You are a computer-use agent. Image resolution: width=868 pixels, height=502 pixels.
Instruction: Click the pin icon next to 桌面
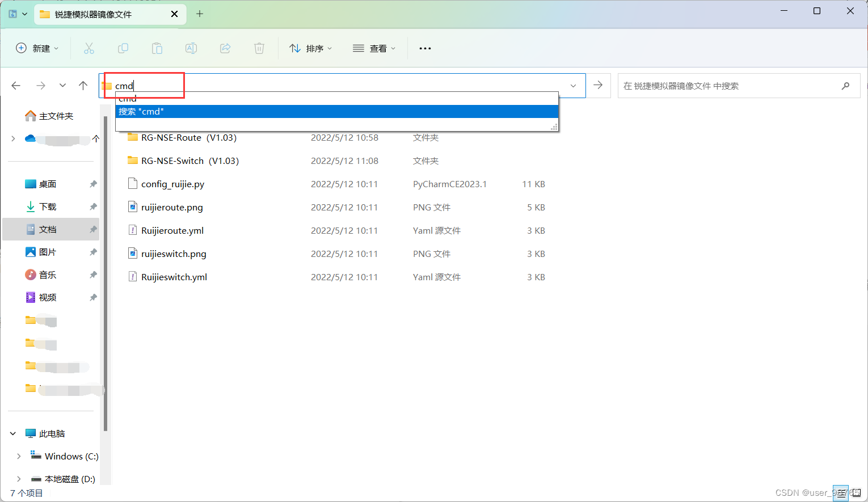[93, 184]
